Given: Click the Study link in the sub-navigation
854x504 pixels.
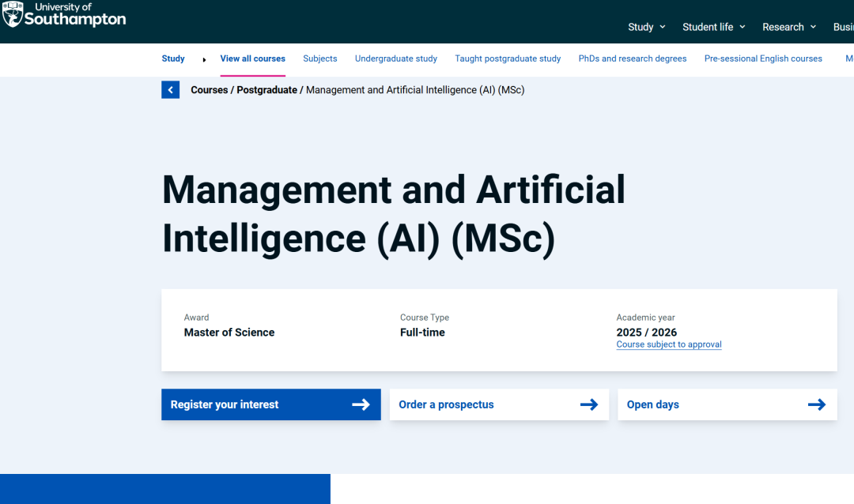Looking at the screenshot, I should [x=173, y=58].
